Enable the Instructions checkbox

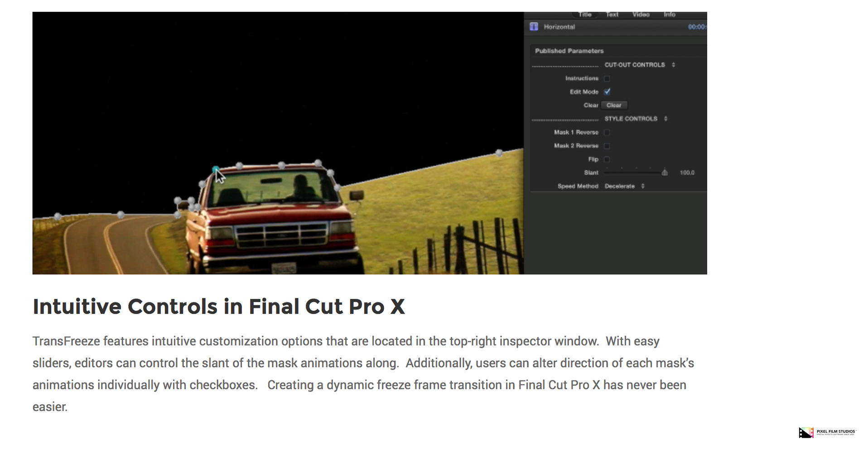607,79
